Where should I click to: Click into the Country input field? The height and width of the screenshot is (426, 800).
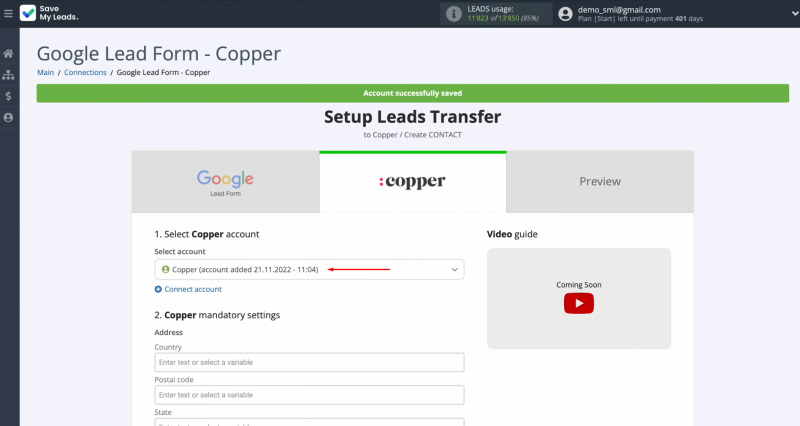pos(309,362)
